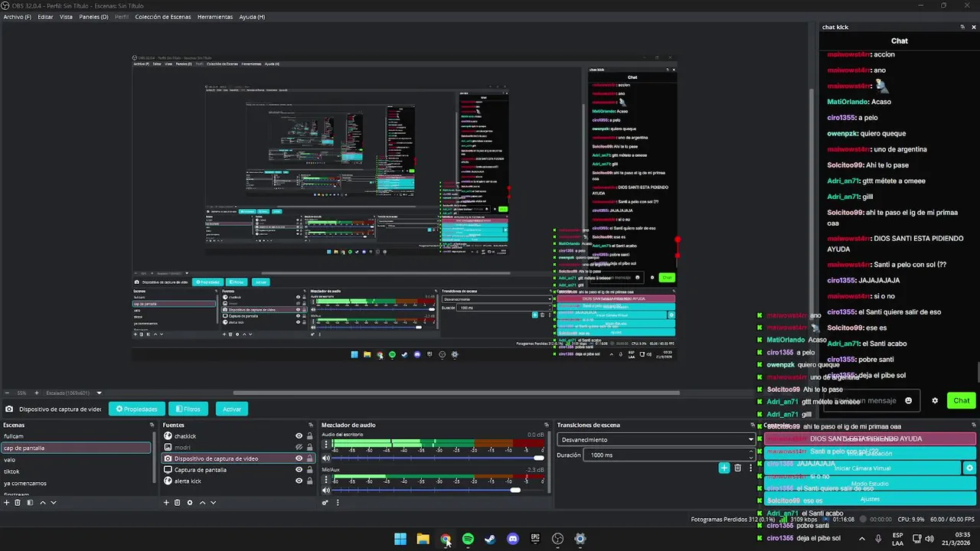
Task: Mute Audio del escritorio speaker icon
Action: click(x=326, y=458)
